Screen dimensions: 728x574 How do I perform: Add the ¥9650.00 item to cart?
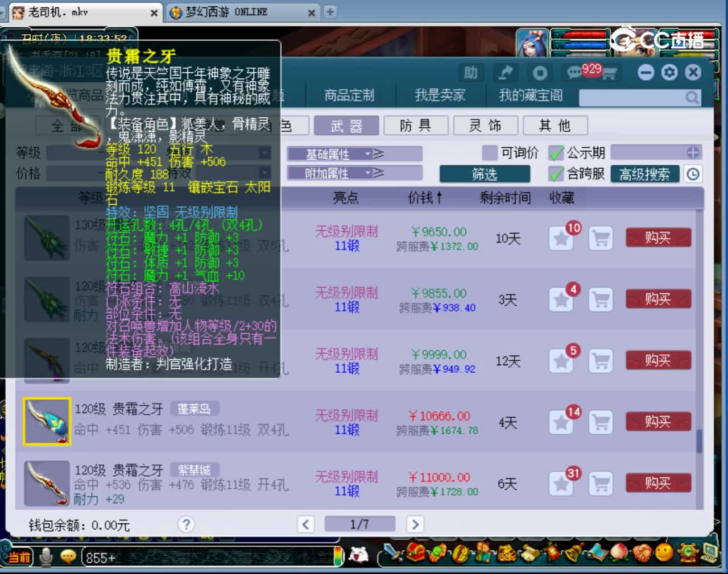click(601, 238)
